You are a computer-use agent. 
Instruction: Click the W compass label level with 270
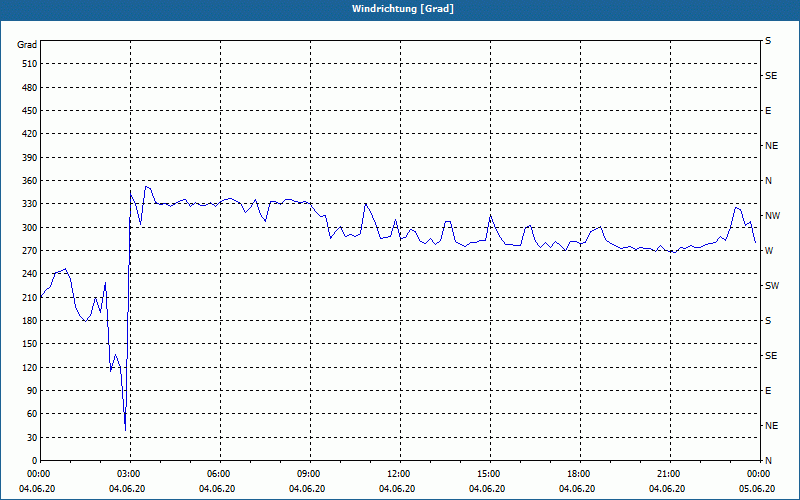coord(769,251)
